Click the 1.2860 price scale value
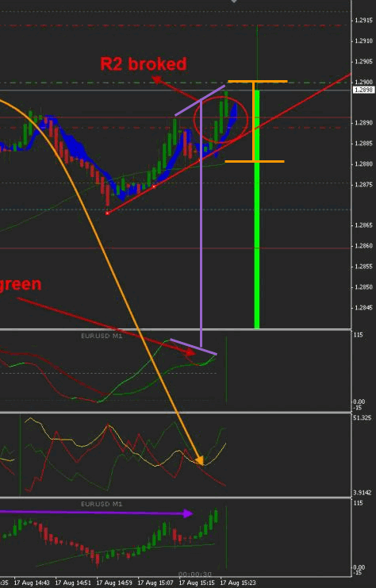The image size is (376, 588). coord(363,246)
